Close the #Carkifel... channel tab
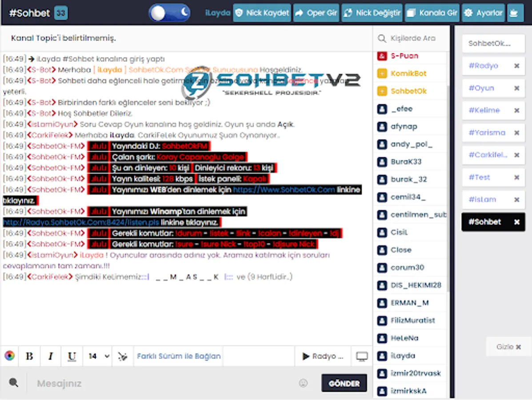The image size is (532, 400). pyautogui.click(x=516, y=155)
